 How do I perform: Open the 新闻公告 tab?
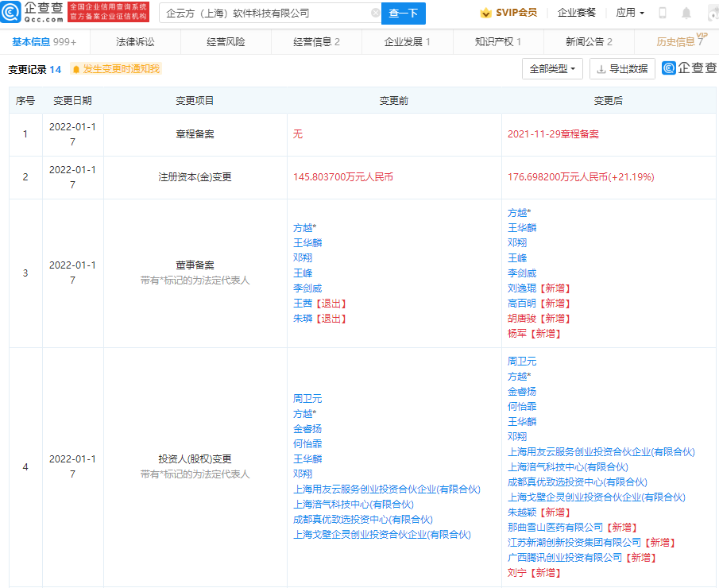pos(589,42)
